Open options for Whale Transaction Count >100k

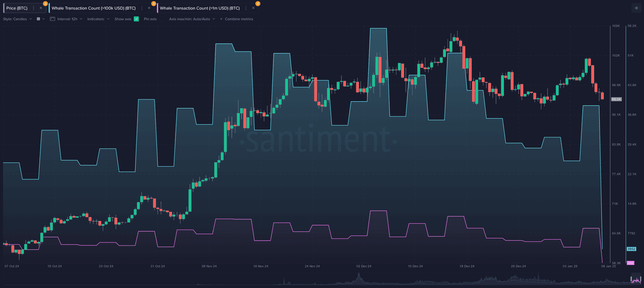(142, 8)
